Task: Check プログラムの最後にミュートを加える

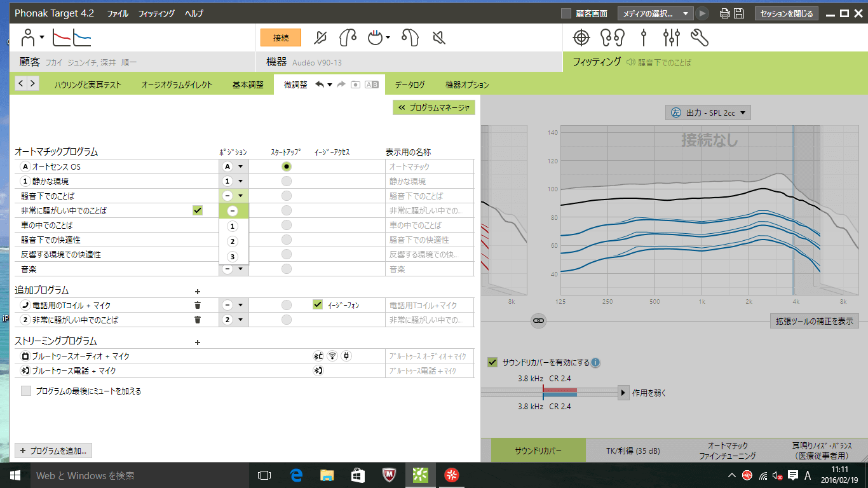Action: click(26, 391)
